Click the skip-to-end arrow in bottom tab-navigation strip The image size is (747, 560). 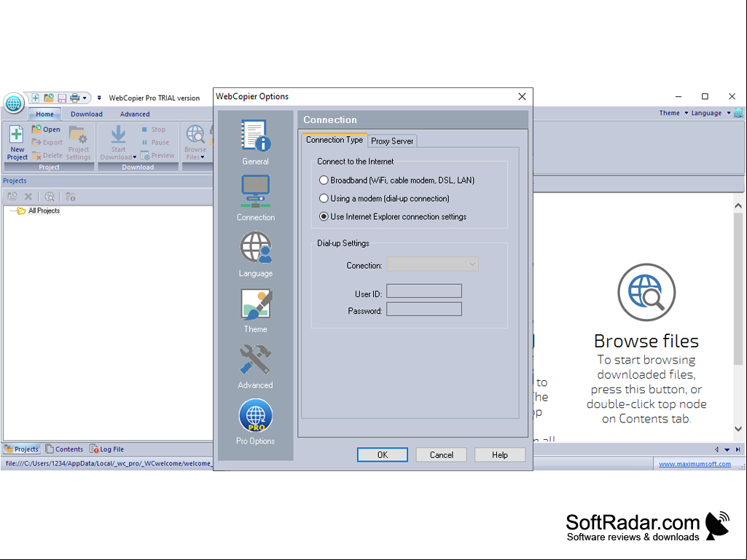click(x=738, y=449)
